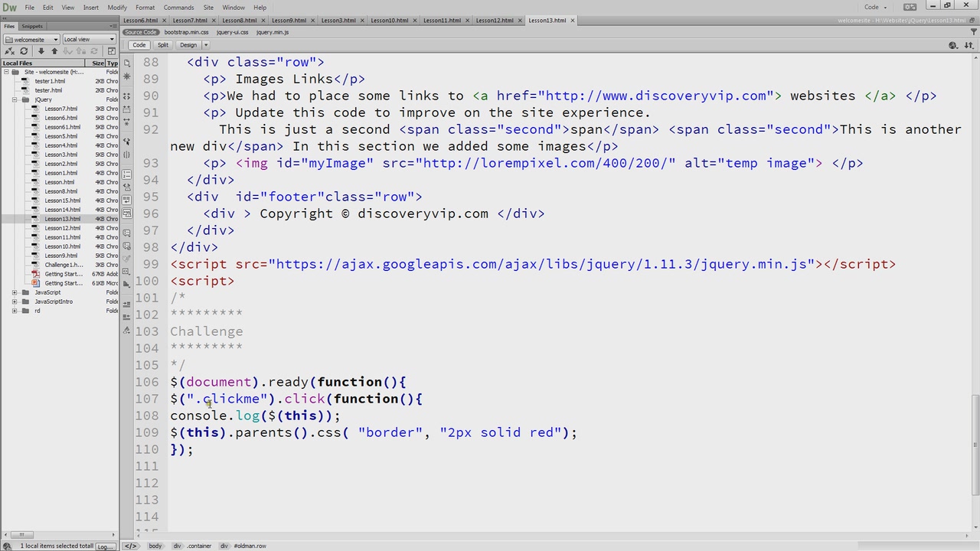Expand the JavaScriptIntro folder

15,302
